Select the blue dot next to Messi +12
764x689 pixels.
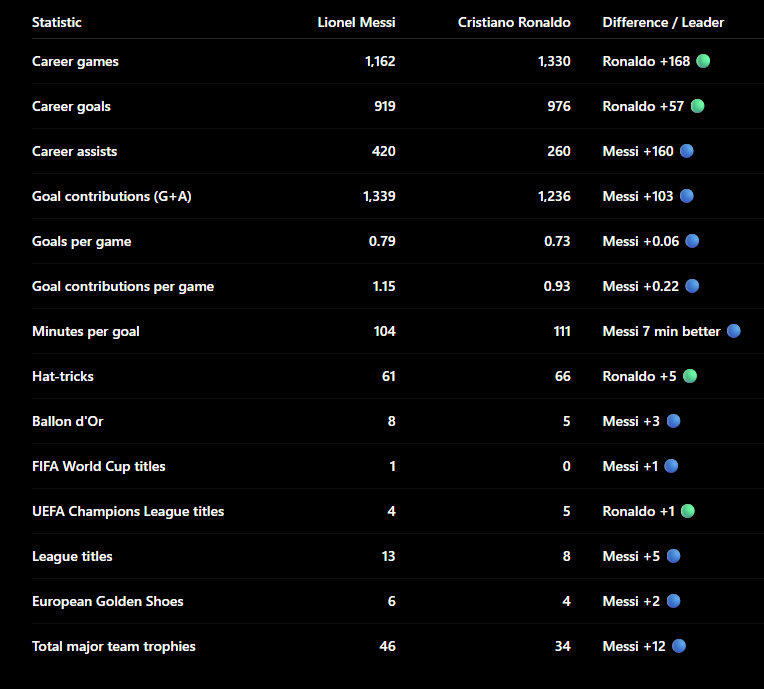(679, 646)
